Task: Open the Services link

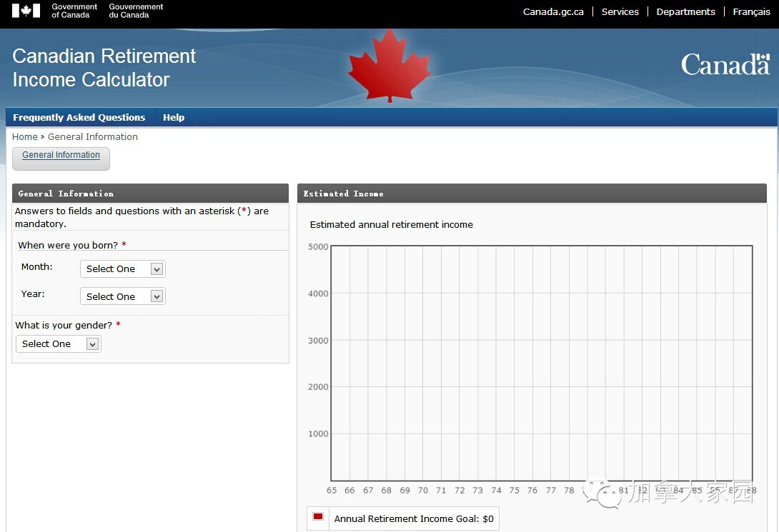Action: (x=620, y=11)
